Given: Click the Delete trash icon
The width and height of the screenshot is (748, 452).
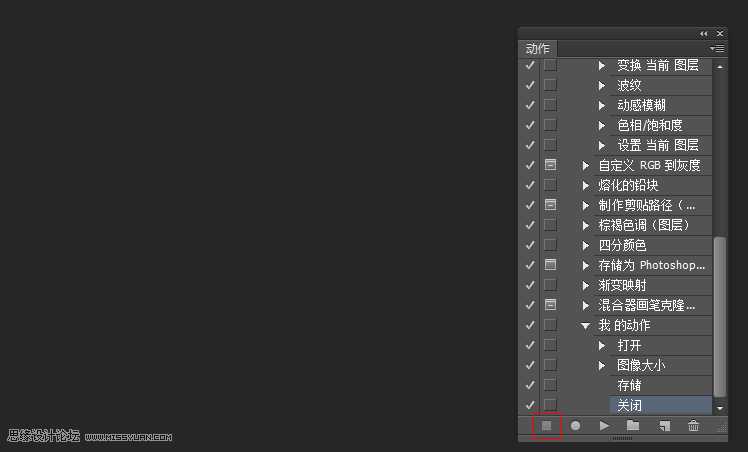Looking at the screenshot, I should [693, 426].
